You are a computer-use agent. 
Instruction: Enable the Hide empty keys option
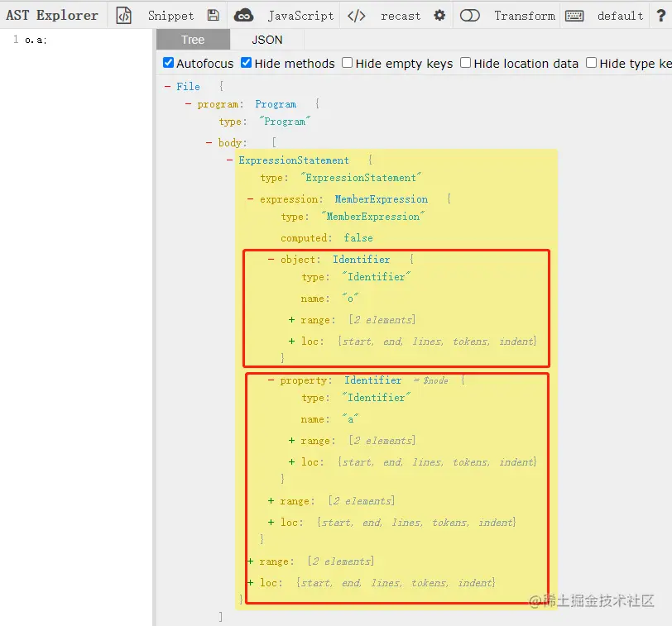coord(346,63)
